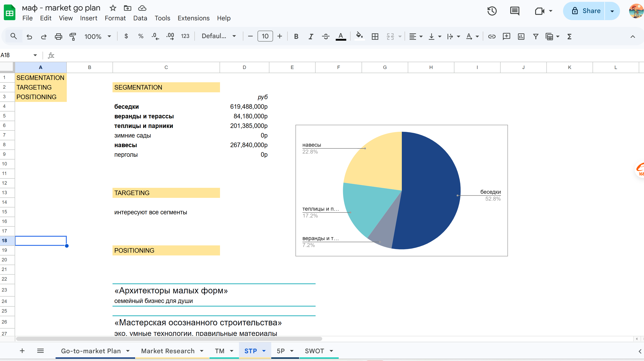This screenshot has height=361, width=644.
Task: Click the Share button
Action: (x=584, y=11)
